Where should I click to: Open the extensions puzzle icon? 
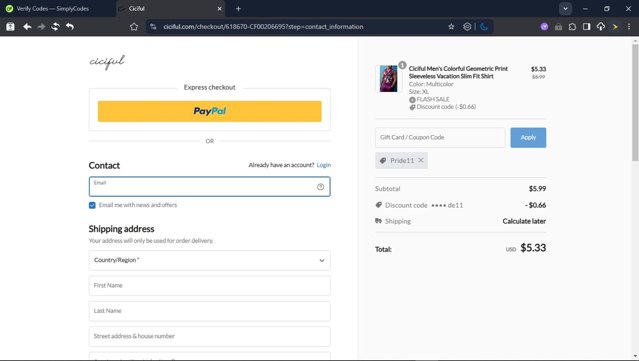572,26
